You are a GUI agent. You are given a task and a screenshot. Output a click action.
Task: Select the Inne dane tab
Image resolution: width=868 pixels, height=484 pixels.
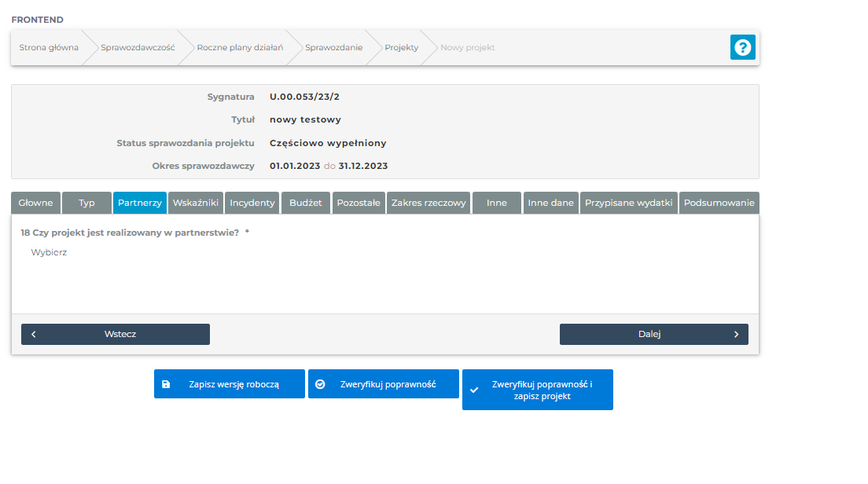pyautogui.click(x=550, y=203)
